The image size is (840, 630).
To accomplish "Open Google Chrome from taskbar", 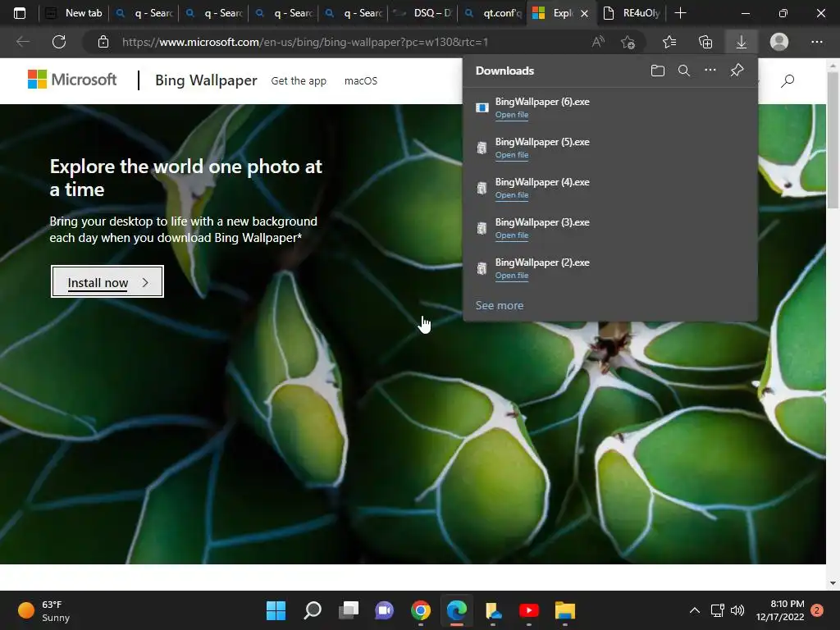I will (x=421, y=610).
